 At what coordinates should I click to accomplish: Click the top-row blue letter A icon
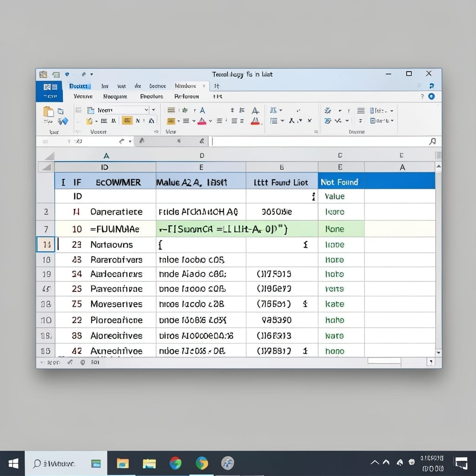click(203, 111)
